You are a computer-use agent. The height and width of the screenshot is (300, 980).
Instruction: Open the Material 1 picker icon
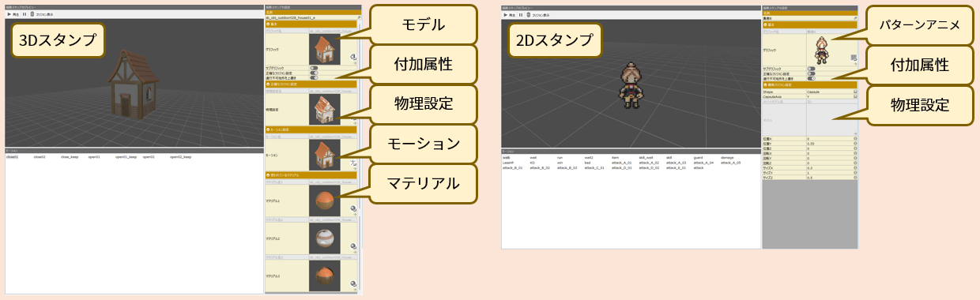click(353, 209)
